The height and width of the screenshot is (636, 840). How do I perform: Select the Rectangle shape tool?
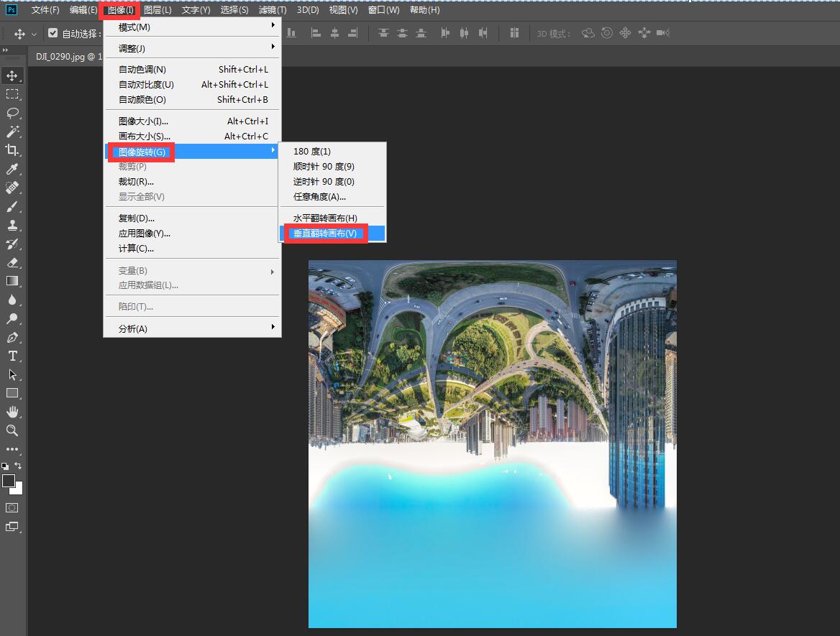(12, 394)
